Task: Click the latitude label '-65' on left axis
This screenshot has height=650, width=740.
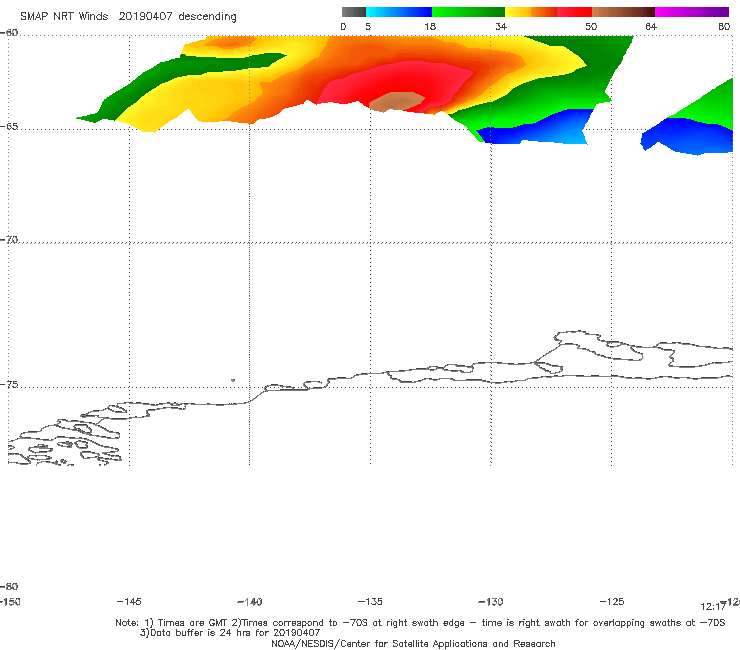Action: (x=9, y=127)
